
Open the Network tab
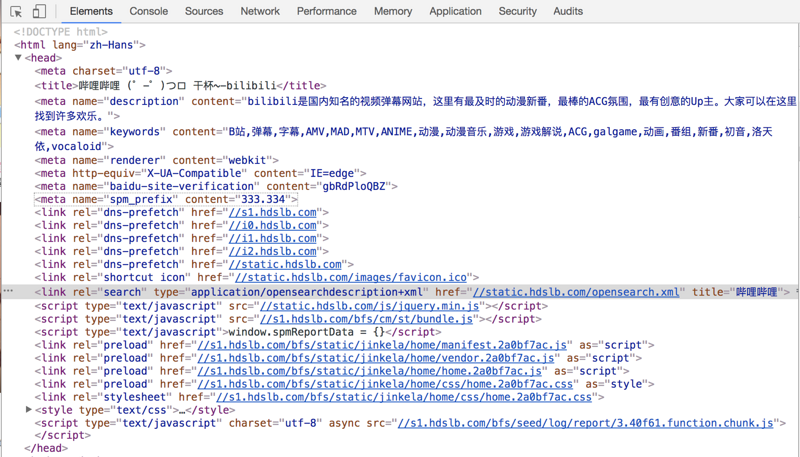click(x=260, y=11)
